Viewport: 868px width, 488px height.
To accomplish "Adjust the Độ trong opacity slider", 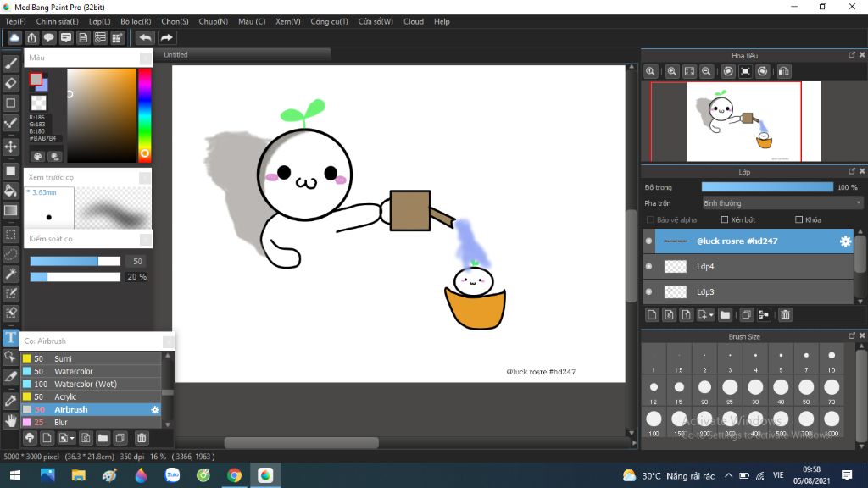I will point(767,187).
